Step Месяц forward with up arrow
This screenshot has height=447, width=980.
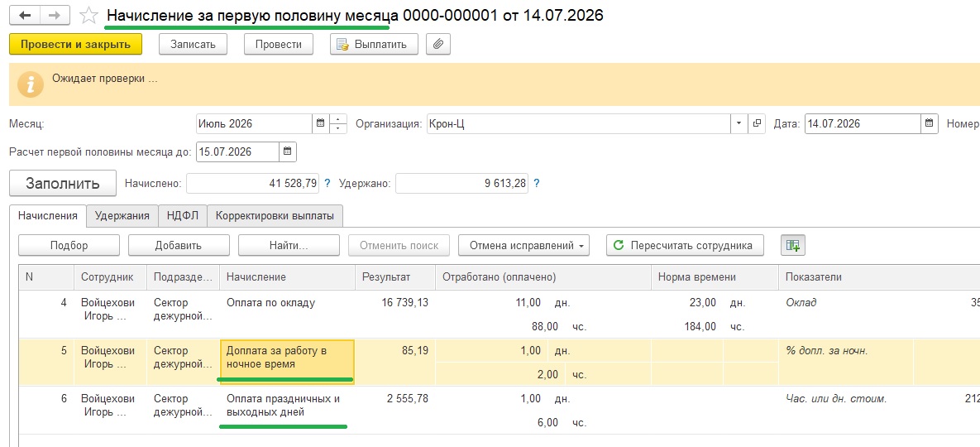[337, 119]
